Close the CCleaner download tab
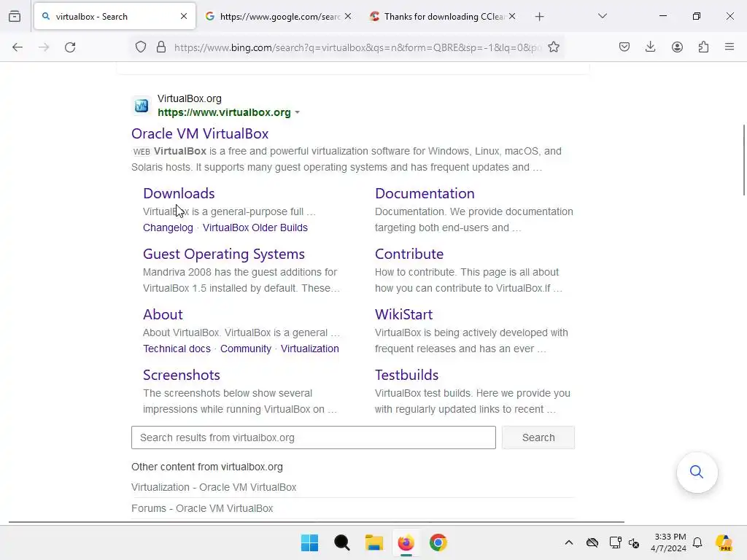 pos(512,16)
